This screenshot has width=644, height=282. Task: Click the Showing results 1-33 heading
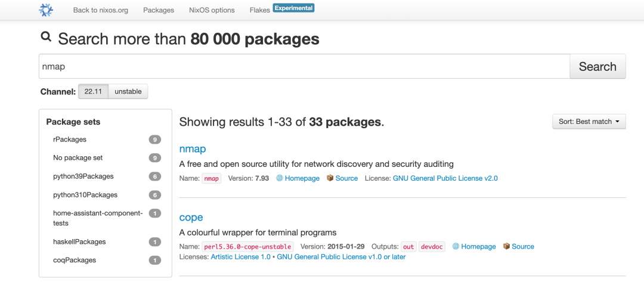coord(281,122)
